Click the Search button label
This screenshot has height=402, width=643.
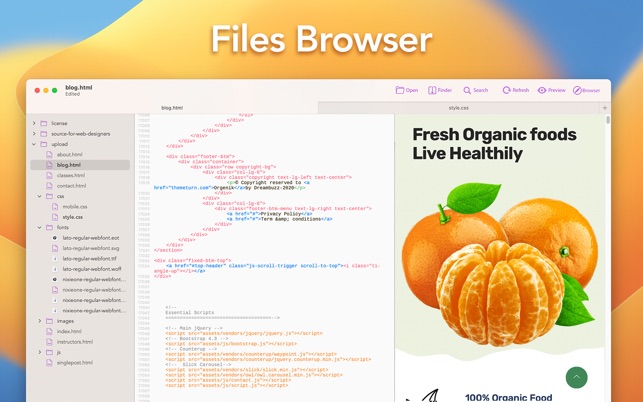click(x=481, y=90)
